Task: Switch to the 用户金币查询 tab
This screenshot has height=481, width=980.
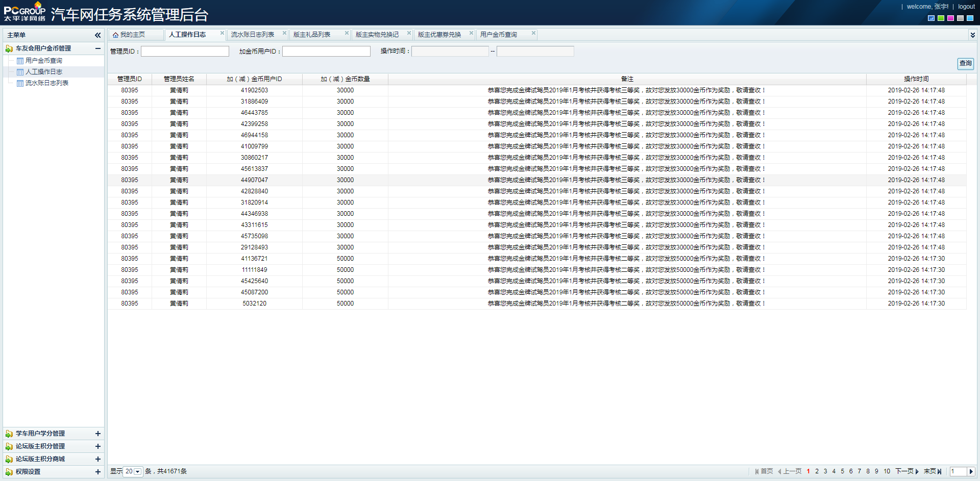Action: click(x=498, y=35)
